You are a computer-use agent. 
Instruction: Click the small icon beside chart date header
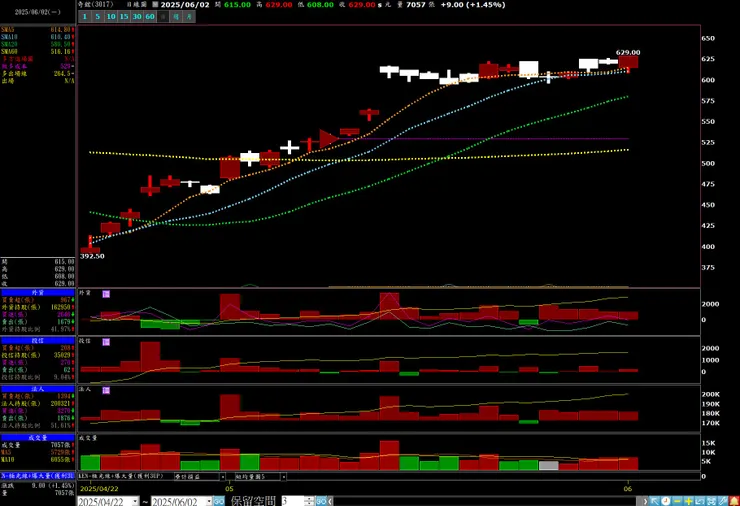click(155, 5)
